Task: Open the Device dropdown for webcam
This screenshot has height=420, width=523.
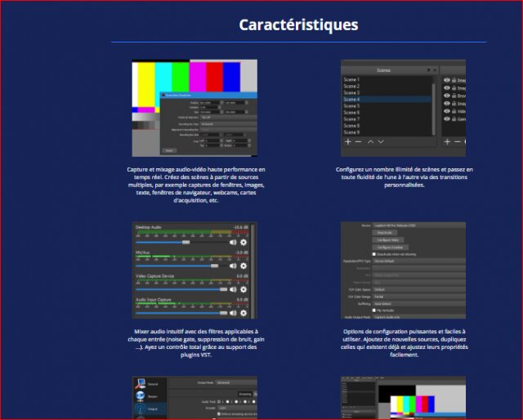Action: (419, 226)
